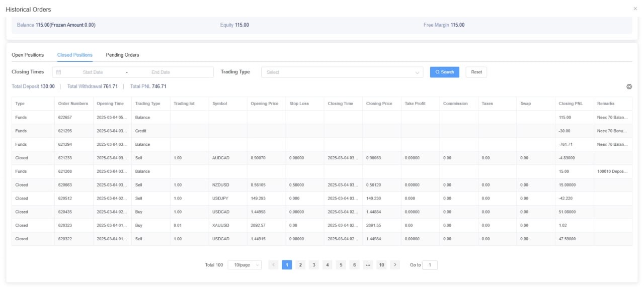This screenshot has height=292, width=644.
Task: Select order number 621208
Action: (65, 171)
